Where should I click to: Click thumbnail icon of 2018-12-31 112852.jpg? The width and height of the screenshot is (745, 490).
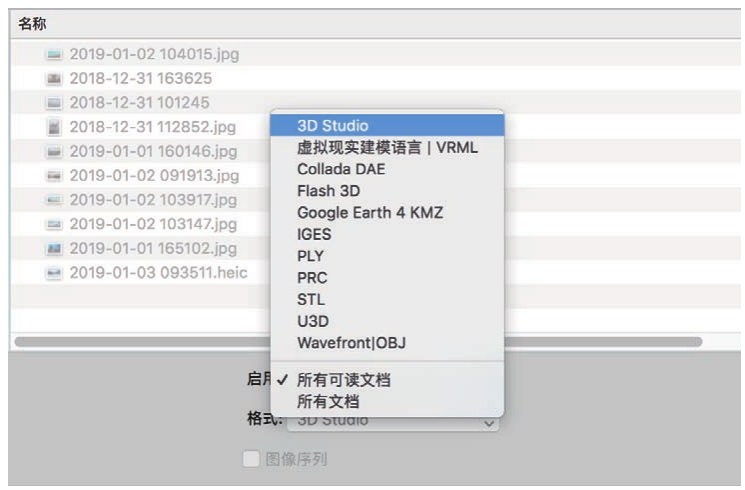[54, 127]
